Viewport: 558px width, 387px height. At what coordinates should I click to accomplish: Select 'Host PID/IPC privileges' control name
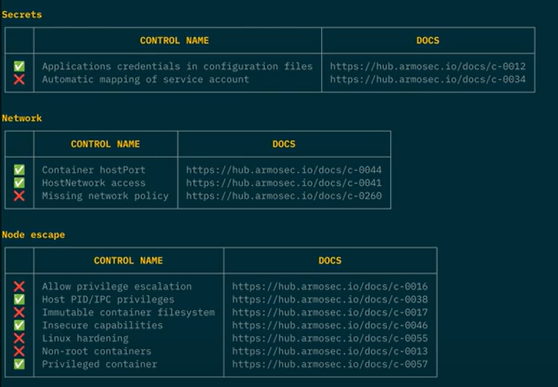coord(108,299)
